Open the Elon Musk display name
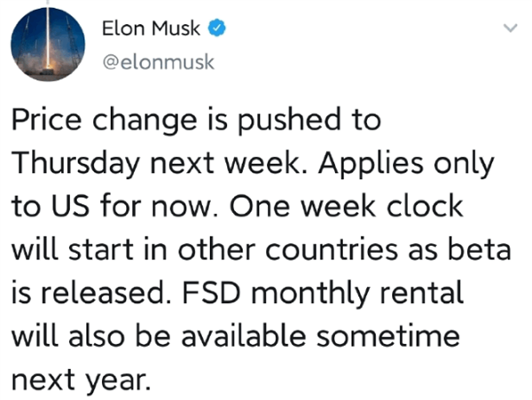This screenshot has width=532, height=400. pyautogui.click(x=151, y=28)
